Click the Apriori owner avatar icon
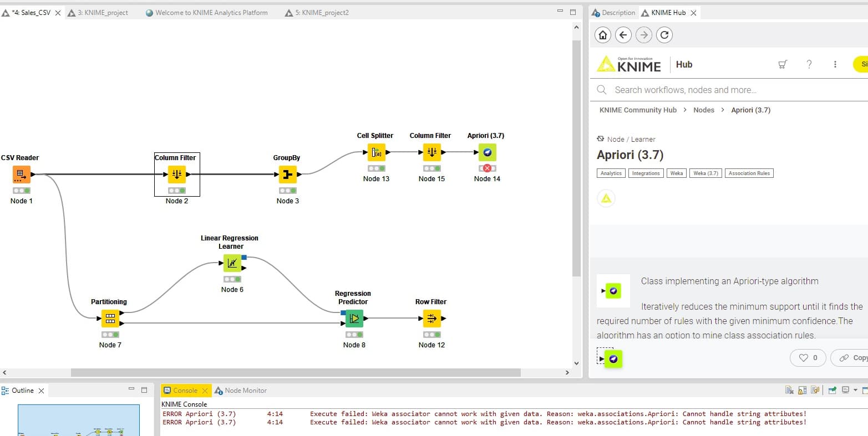Image resolution: width=868 pixels, height=436 pixels. [606, 198]
